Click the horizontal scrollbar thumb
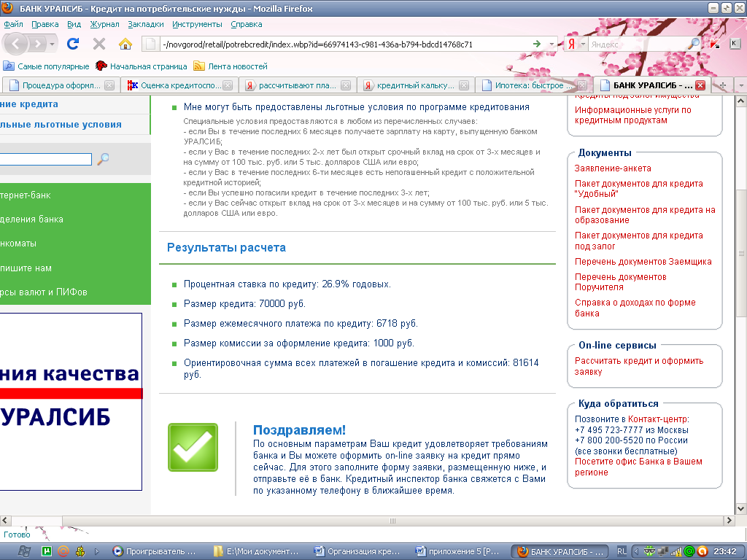 pos(393,521)
